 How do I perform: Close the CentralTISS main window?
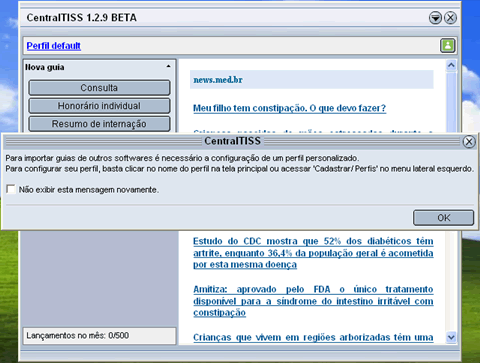[x=450, y=18]
